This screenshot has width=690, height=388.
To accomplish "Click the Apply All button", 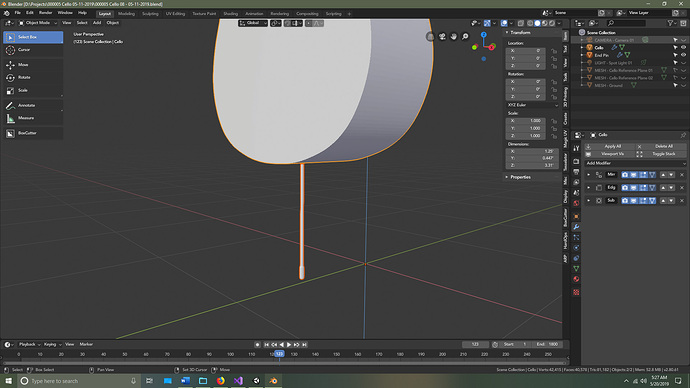I will (x=609, y=146).
